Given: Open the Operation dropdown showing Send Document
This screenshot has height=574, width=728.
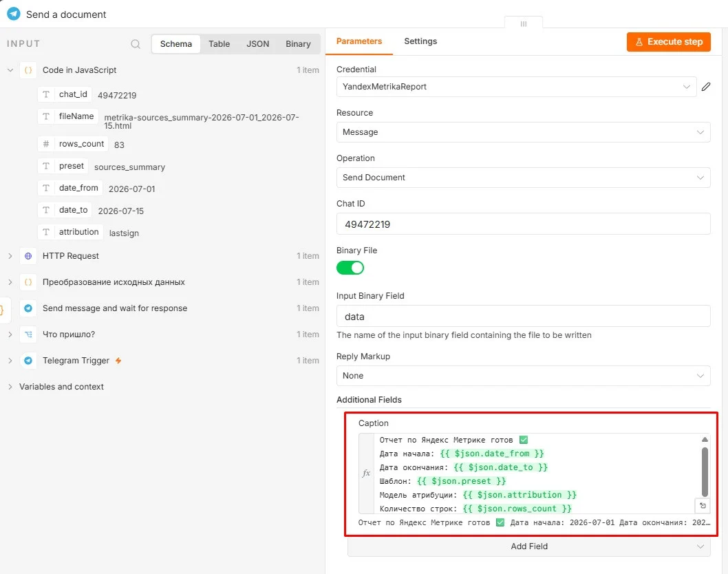Looking at the screenshot, I should coord(523,178).
